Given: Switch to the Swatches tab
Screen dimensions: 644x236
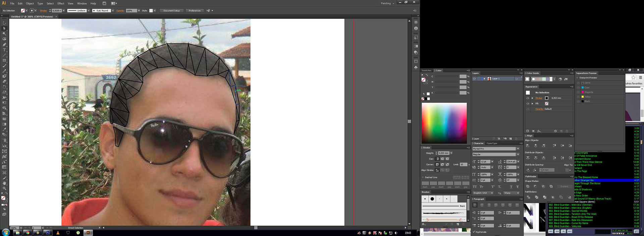Looking at the screenshot, I should (x=426, y=71).
